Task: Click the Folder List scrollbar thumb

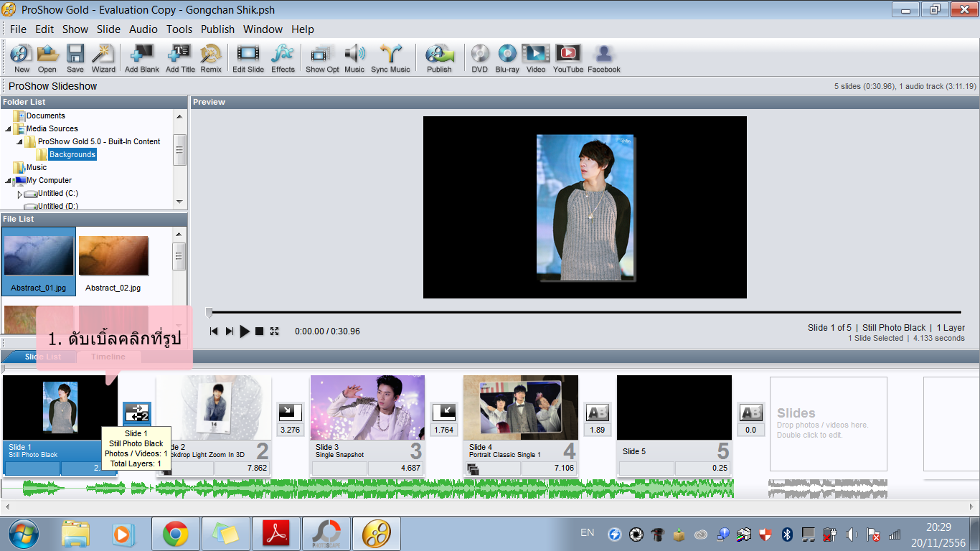Action: click(x=180, y=150)
